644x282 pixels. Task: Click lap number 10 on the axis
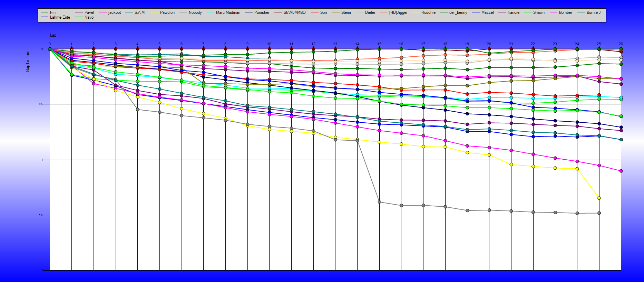pos(269,44)
